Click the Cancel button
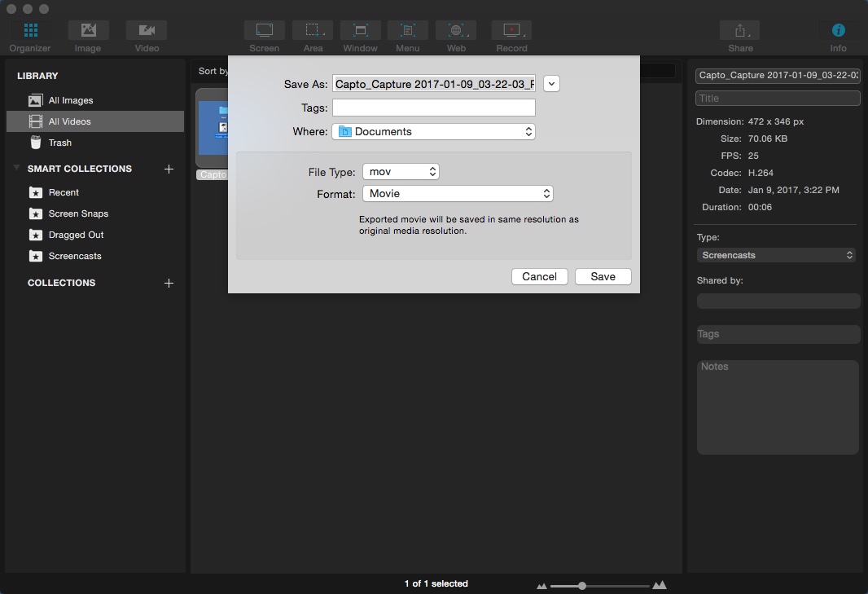The width and height of the screenshot is (868, 594). pyautogui.click(x=539, y=276)
